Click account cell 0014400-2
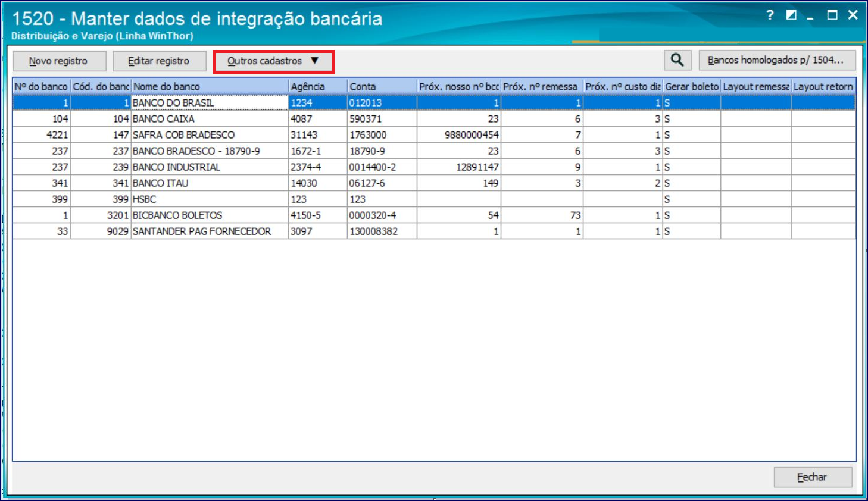This screenshot has height=501, width=868. click(382, 167)
